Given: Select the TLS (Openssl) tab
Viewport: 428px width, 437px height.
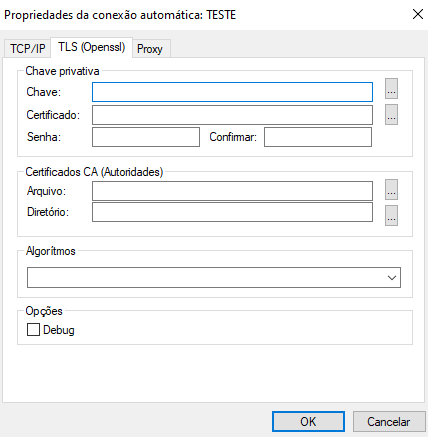Looking at the screenshot, I should tap(92, 47).
